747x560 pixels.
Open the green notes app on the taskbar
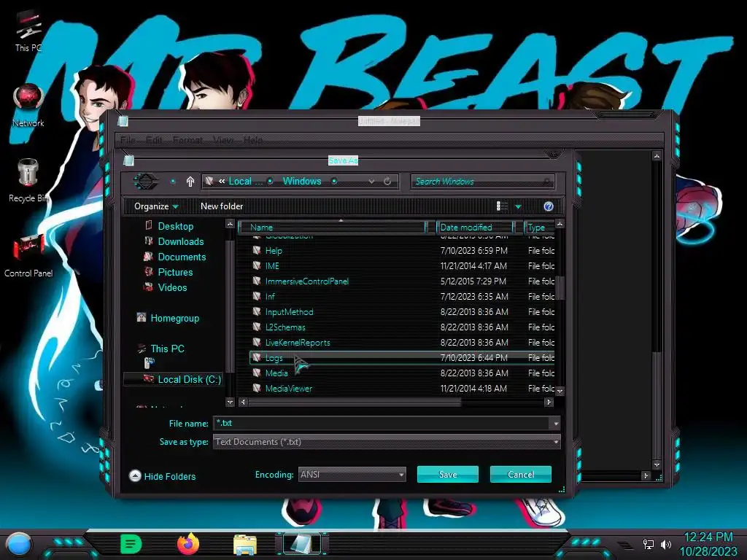tap(131, 544)
